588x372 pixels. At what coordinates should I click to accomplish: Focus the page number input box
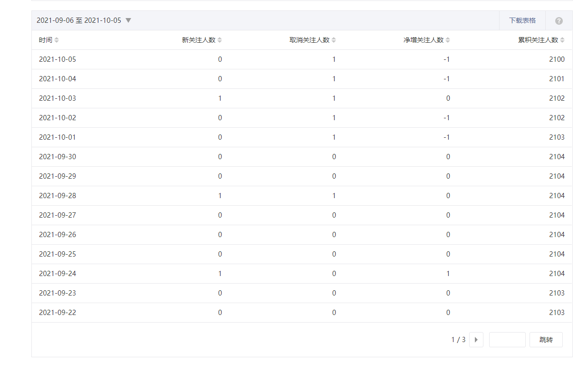(507, 340)
